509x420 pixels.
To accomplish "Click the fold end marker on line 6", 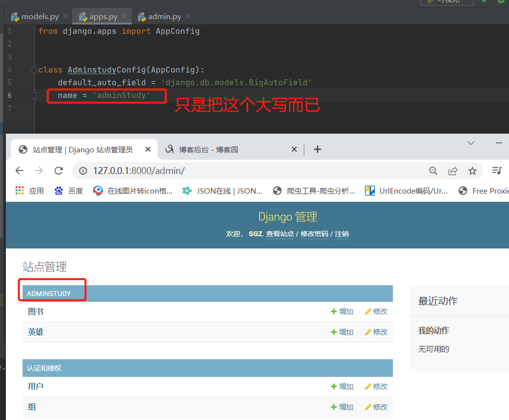I will (34, 96).
